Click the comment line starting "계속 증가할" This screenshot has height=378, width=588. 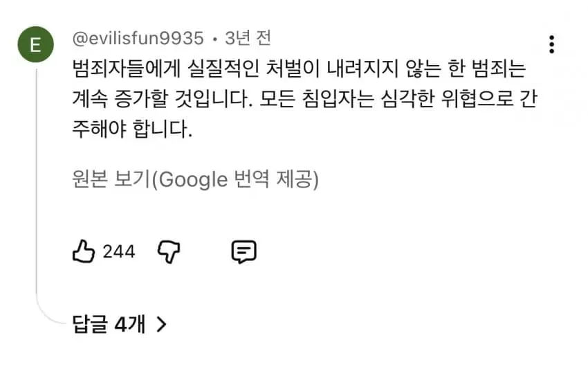(305, 99)
